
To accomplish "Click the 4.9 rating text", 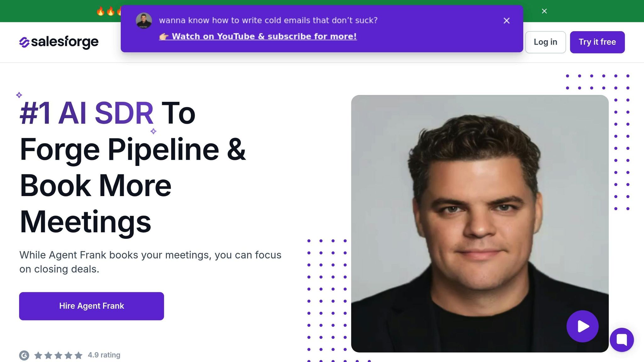I will pos(104,355).
